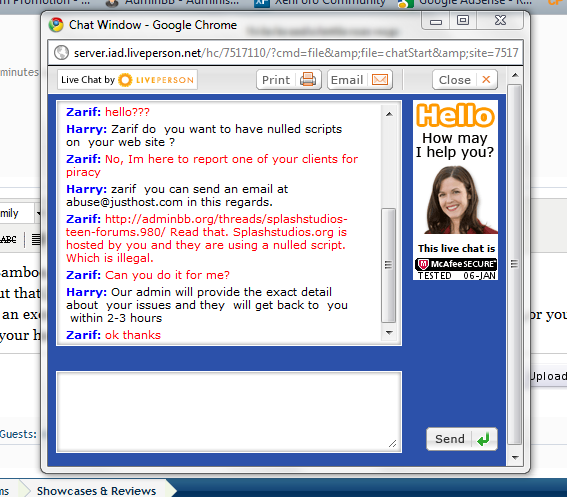
Task: Click the Showcases & Reviews breadcrumb
Action: tap(96, 491)
